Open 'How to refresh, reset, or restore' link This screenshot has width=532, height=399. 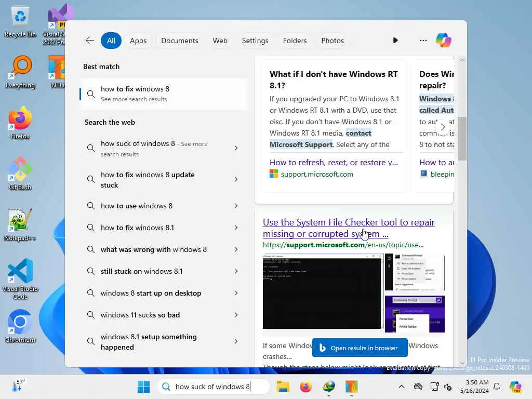click(334, 162)
